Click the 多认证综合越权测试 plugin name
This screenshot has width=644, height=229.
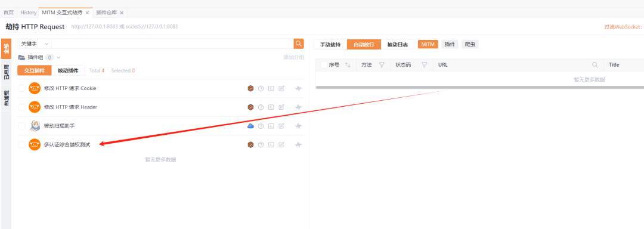click(x=67, y=145)
